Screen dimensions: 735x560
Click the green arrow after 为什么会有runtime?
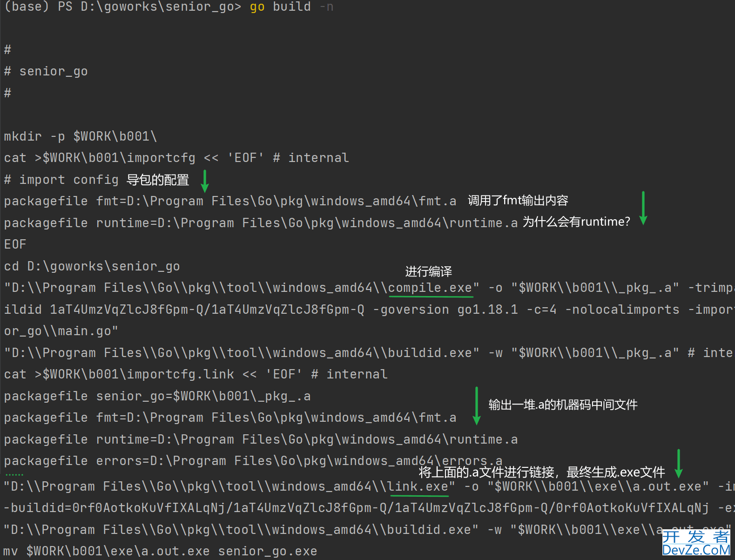[x=643, y=208]
